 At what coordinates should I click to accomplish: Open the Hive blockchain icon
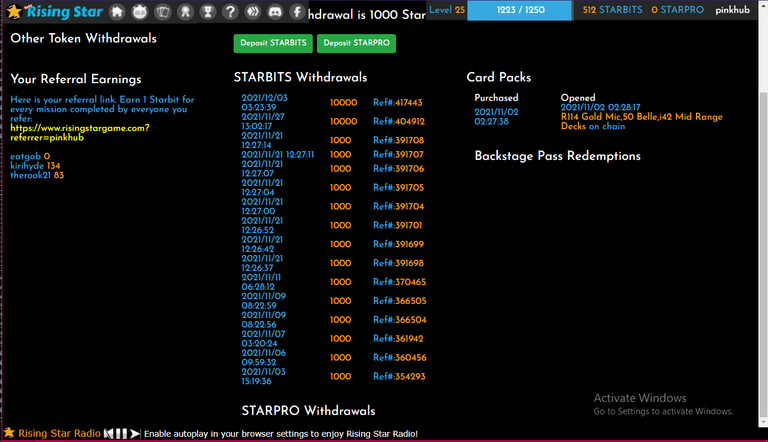[x=253, y=11]
